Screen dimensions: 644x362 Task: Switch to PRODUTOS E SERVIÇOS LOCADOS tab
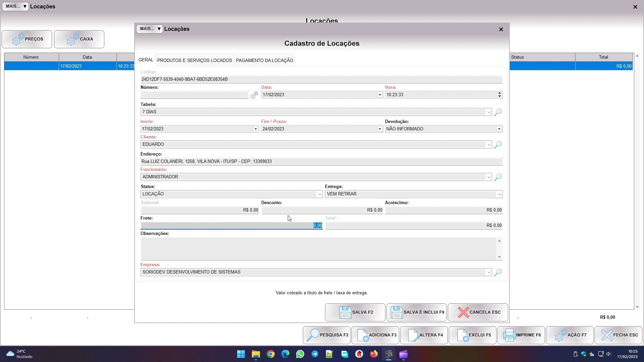(195, 60)
